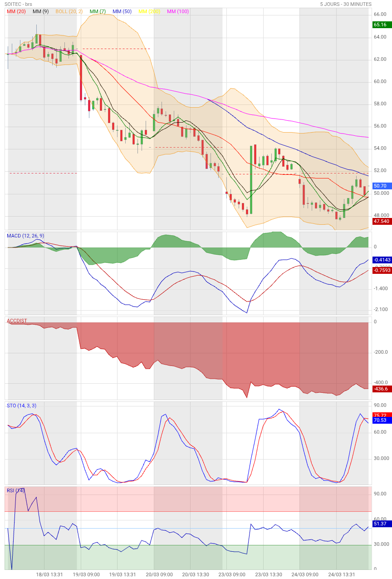Click the red 75.72 stochastic value tag
Screen dimensions: 392x579
tap(382, 415)
